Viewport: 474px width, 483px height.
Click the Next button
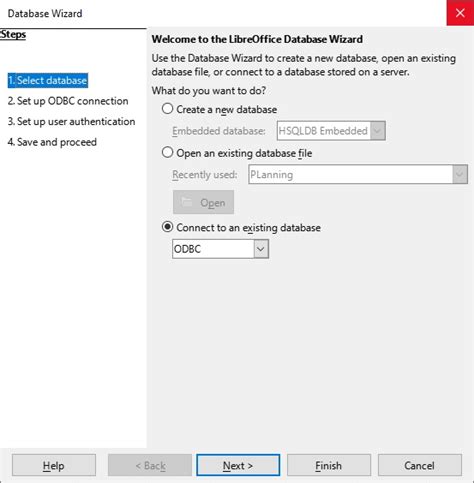coord(238,465)
